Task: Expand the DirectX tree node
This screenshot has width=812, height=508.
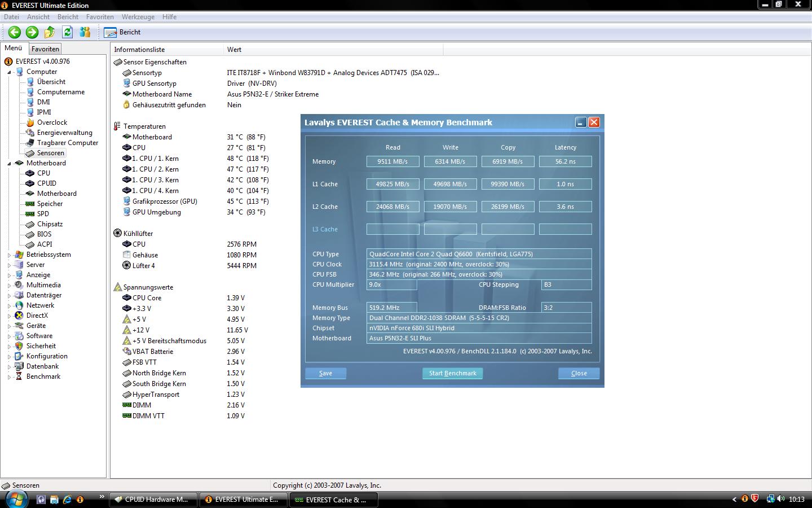Action: click(9, 316)
